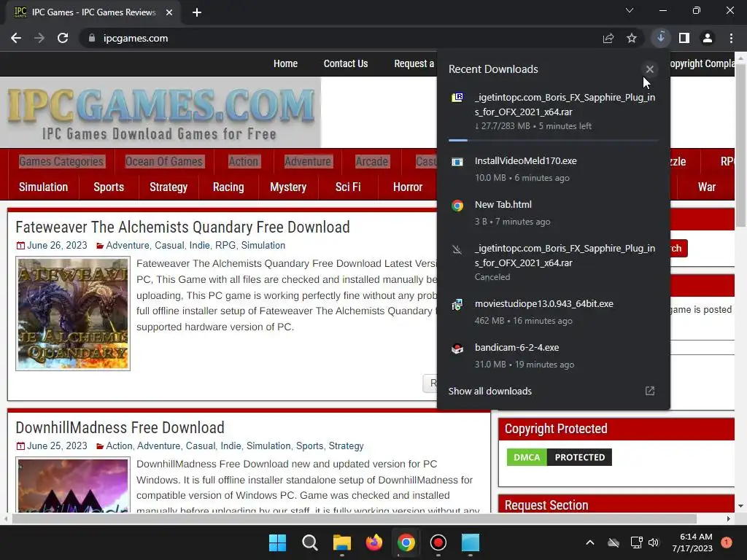Open the Horror category
The image size is (747, 560).
tap(408, 187)
